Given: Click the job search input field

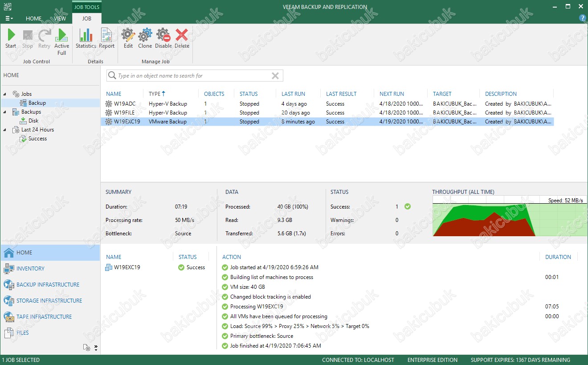Looking at the screenshot, I should [x=192, y=76].
